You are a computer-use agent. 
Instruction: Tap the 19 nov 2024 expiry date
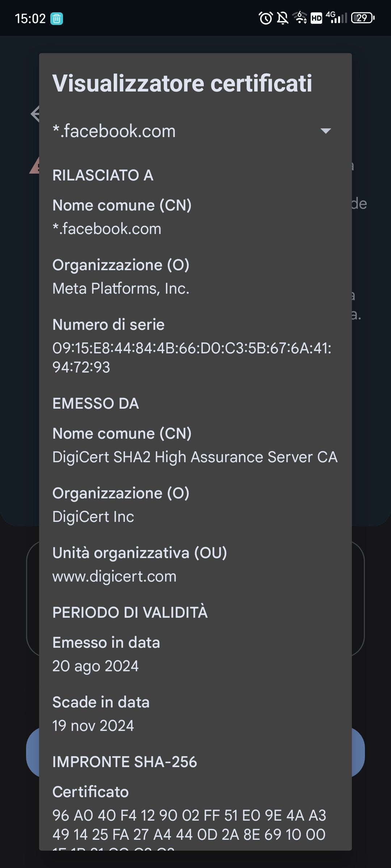tap(93, 726)
